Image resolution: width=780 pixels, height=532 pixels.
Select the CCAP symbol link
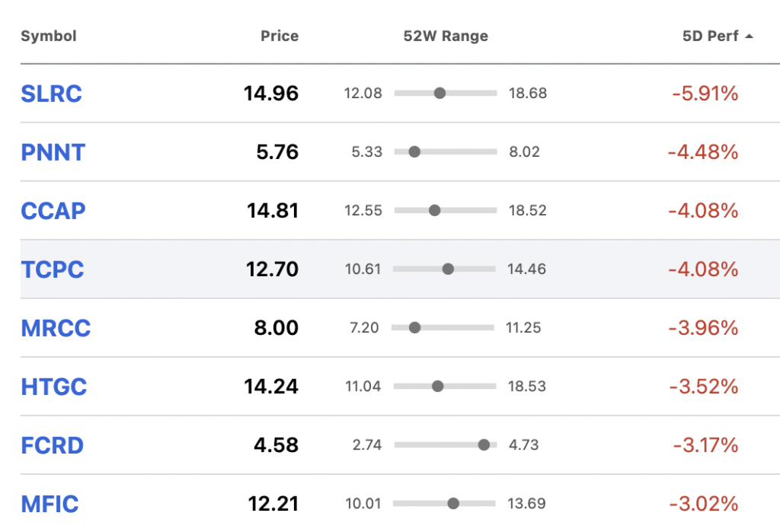53,212
